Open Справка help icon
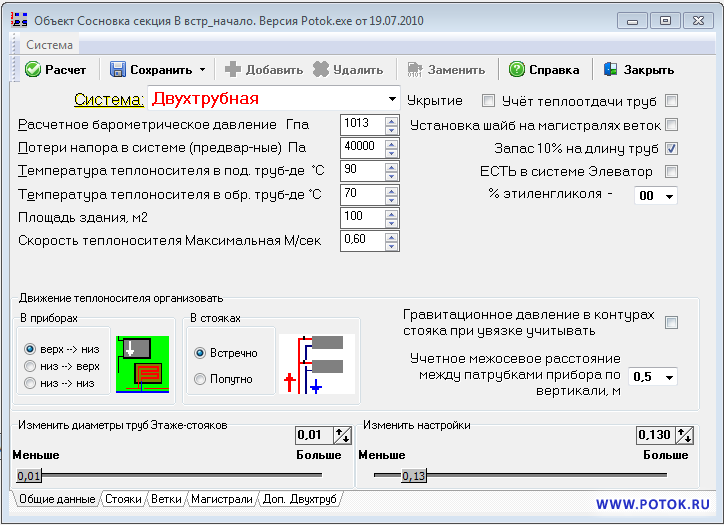 tap(516, 70)
